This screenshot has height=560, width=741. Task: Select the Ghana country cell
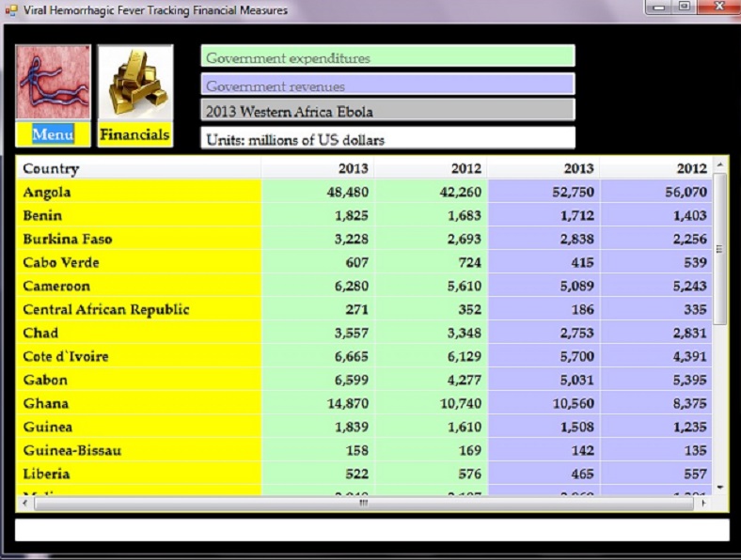(x=138, y=403)
